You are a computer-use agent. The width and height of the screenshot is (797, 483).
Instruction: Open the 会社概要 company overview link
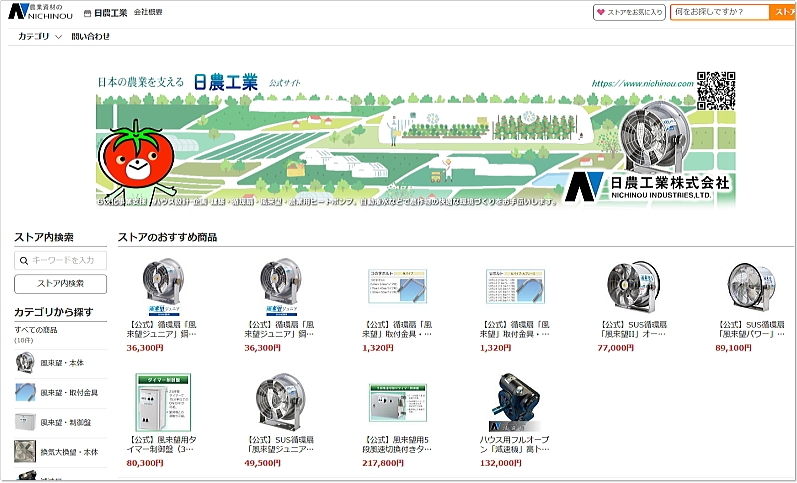click(x=148, y=12)
